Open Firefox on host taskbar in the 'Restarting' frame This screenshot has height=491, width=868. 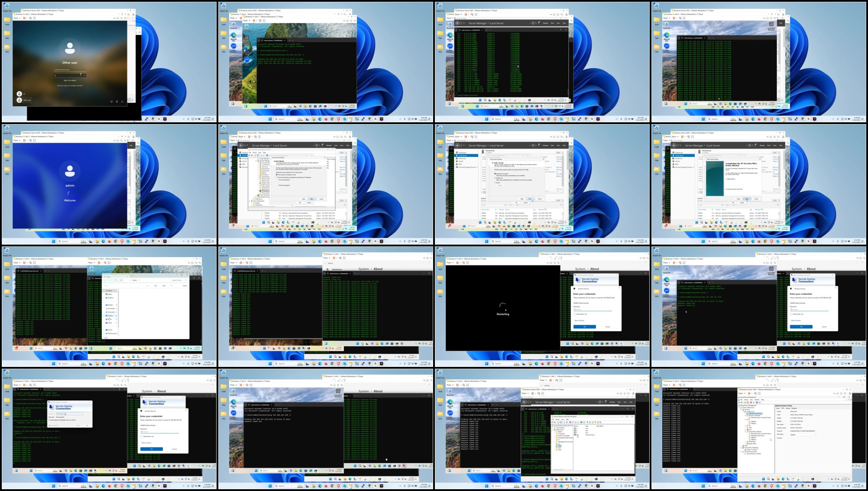pos(542,363)
